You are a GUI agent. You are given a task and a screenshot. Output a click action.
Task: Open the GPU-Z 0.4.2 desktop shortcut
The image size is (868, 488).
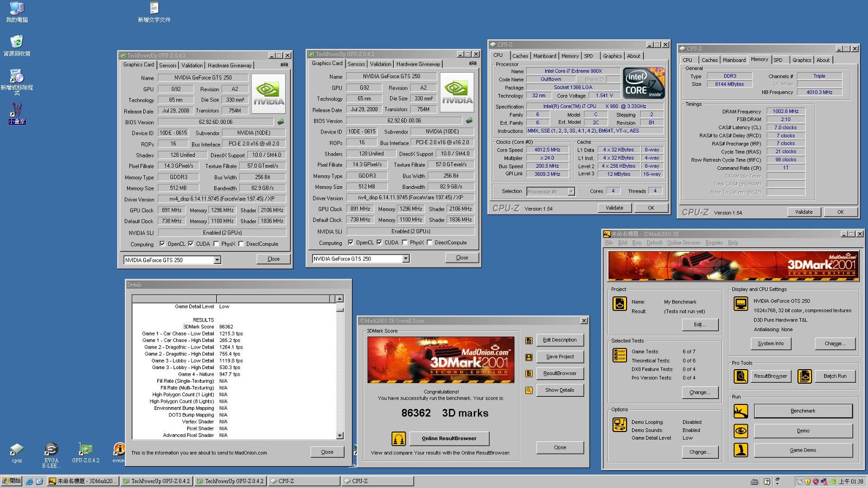pyautogui.click(x=85, y=453)
